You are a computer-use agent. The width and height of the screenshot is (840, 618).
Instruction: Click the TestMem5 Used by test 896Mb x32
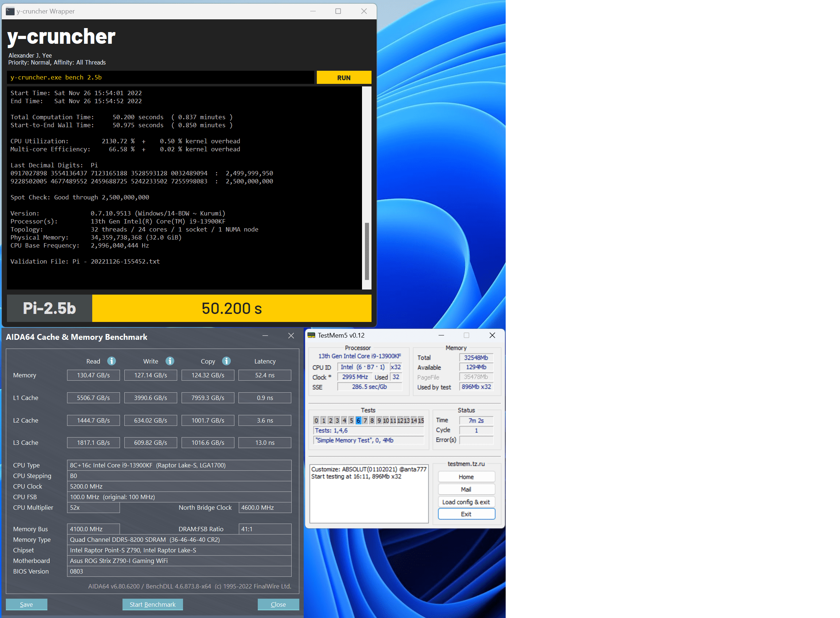[476, 387]
